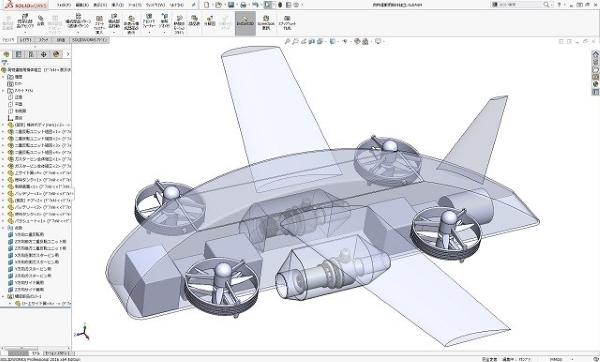Click the Undo arrow icon
This screenshot has height=362, width=600.
(255, 5)
